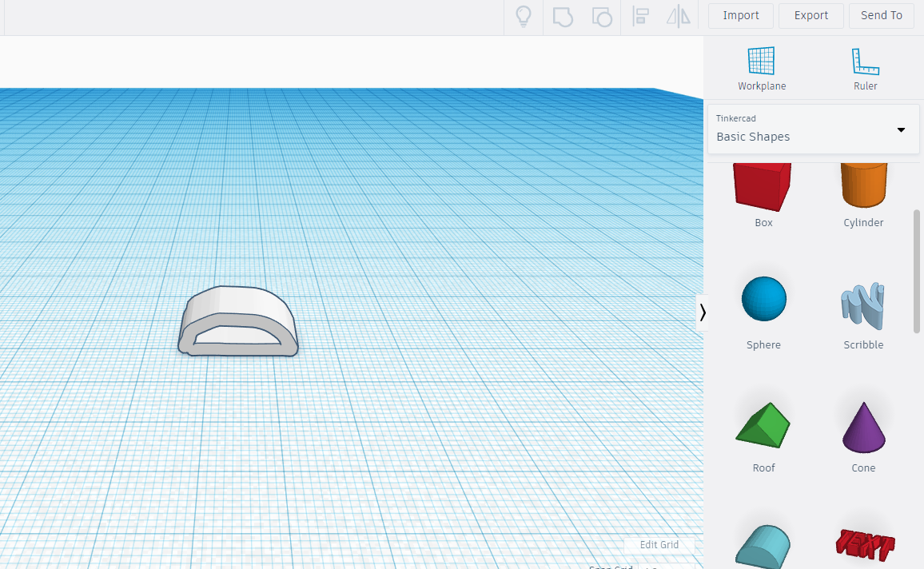Select the Ruler tool

865,68
